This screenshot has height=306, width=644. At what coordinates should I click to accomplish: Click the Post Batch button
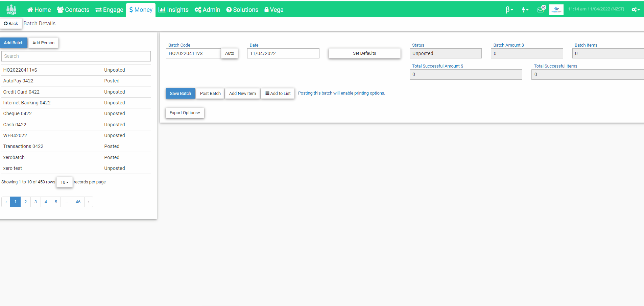coord(210,94)
